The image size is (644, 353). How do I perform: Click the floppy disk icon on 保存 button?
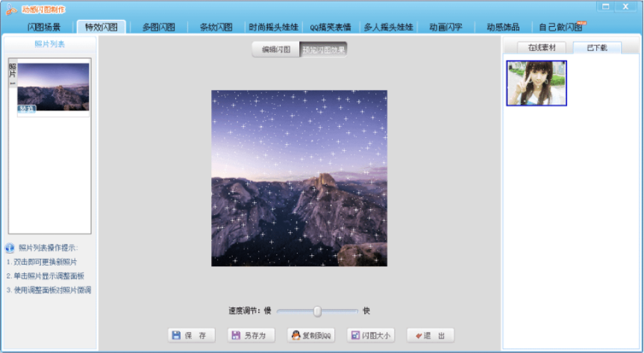(x=176, y=335)
